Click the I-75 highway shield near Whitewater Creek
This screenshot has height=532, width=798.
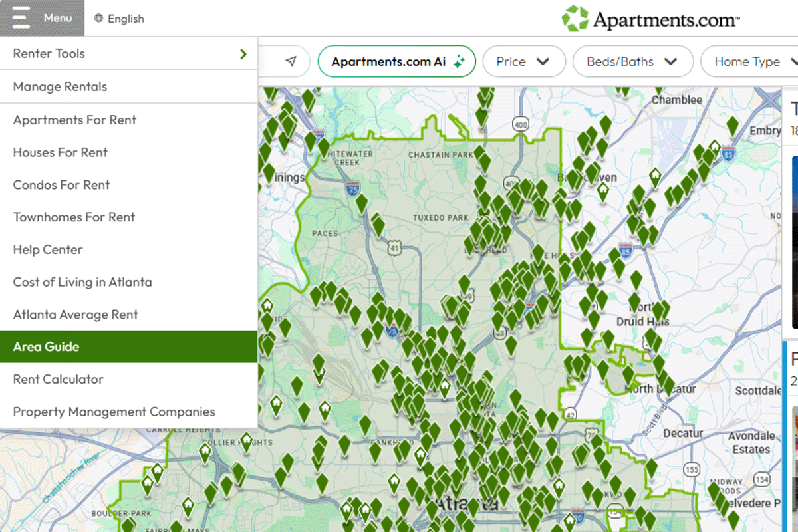353,188
